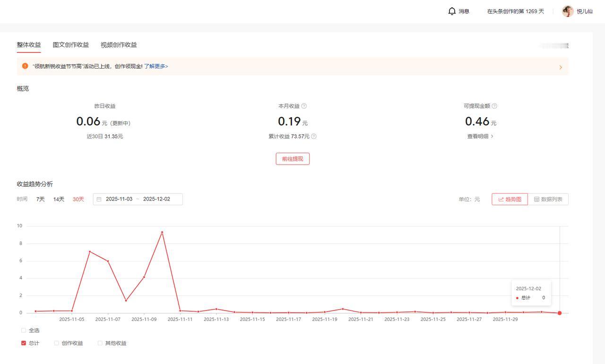The height and width of the screenshot is (364, 605).
Task: Switch to 数据列表 table view
Action: point(548,199)
